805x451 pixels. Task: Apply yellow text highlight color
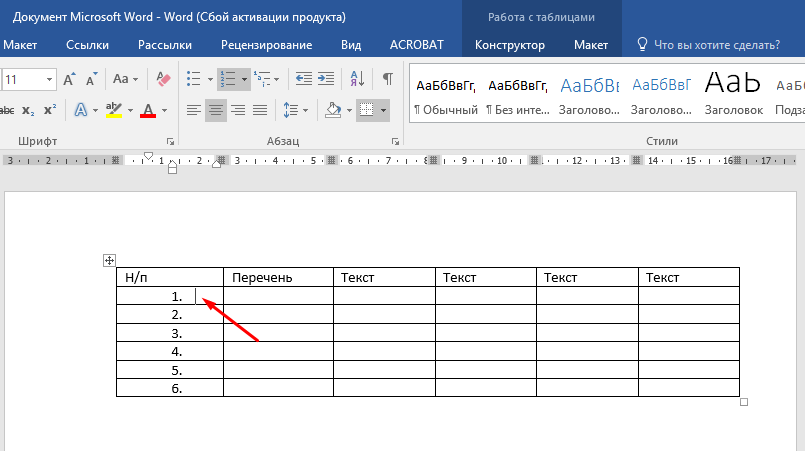(x=113, y=110)
